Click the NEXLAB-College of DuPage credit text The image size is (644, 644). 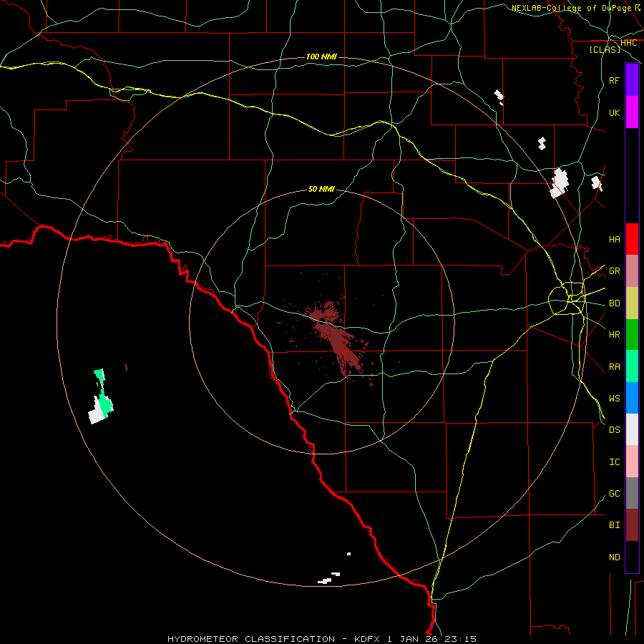(571, 8)
